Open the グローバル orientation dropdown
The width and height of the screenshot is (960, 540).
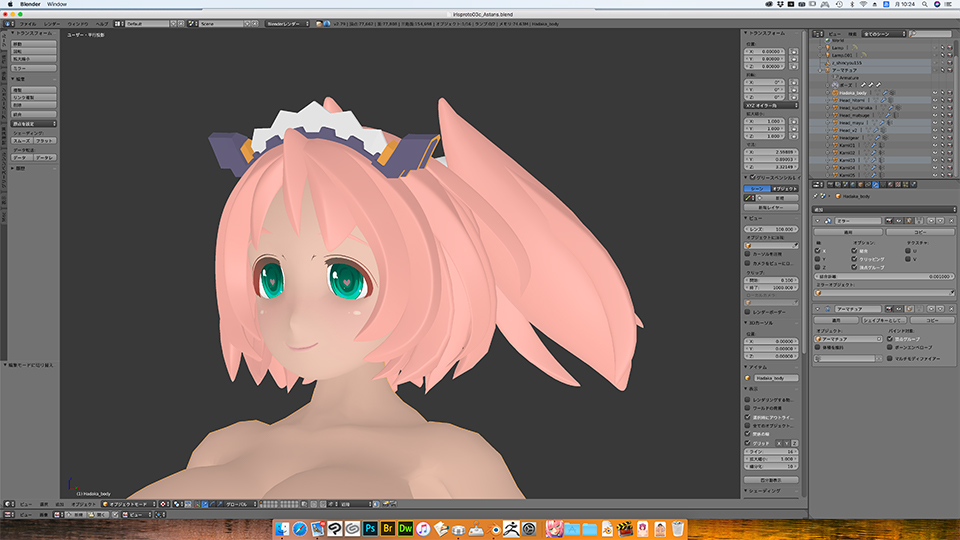[x=240, y=504]
